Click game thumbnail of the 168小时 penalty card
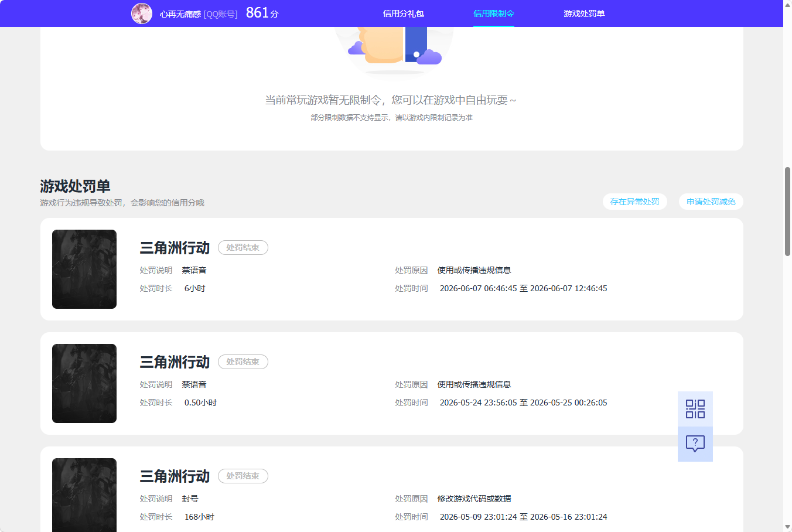792x532 pixels. click(x=84, y=495)
